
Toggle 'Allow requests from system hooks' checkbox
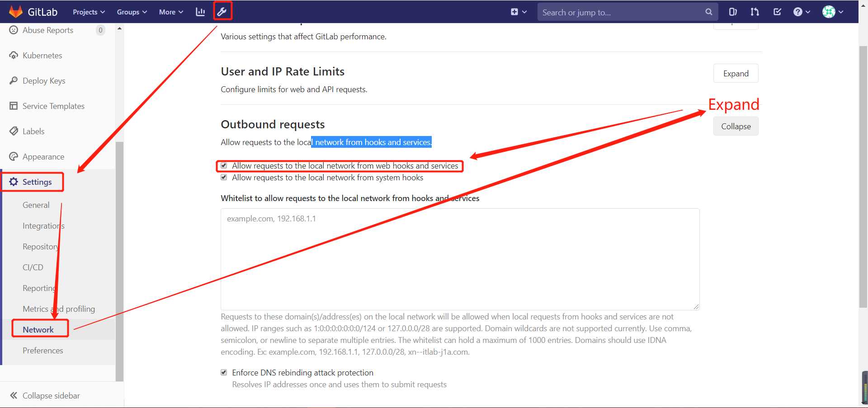click(x=224, y=177)
